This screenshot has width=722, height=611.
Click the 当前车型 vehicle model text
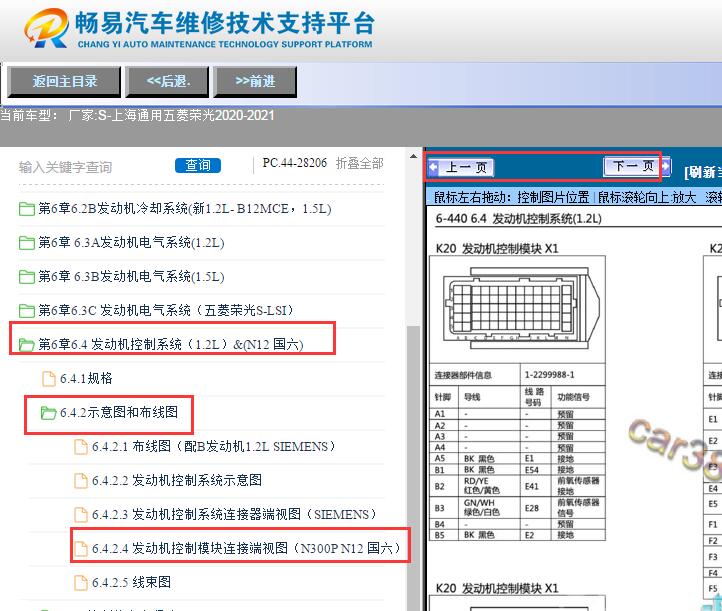(x=137, y=115)
